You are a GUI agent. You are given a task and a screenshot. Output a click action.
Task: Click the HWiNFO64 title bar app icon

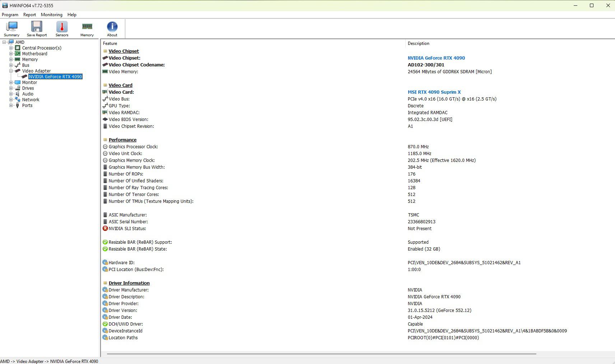[5, 5]
